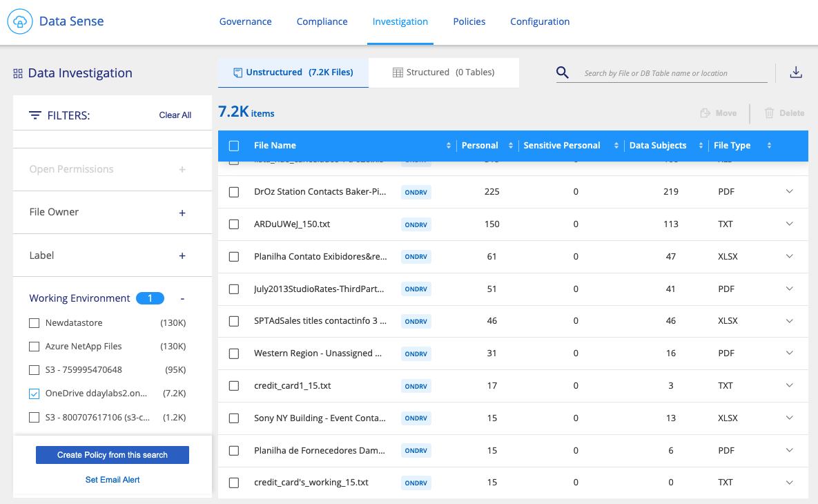The image size is (818, 504).
Task: Click Clear All filters link
Action: click(x=175, y=115)
